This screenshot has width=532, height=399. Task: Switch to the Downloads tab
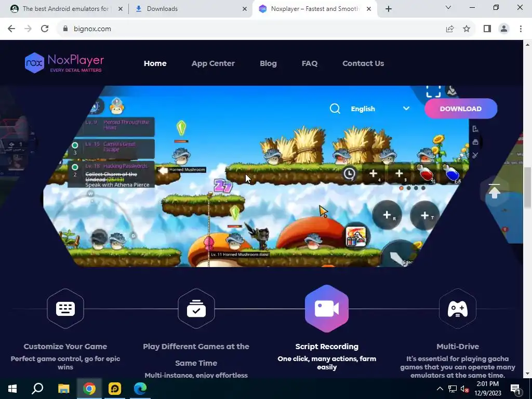190,9
